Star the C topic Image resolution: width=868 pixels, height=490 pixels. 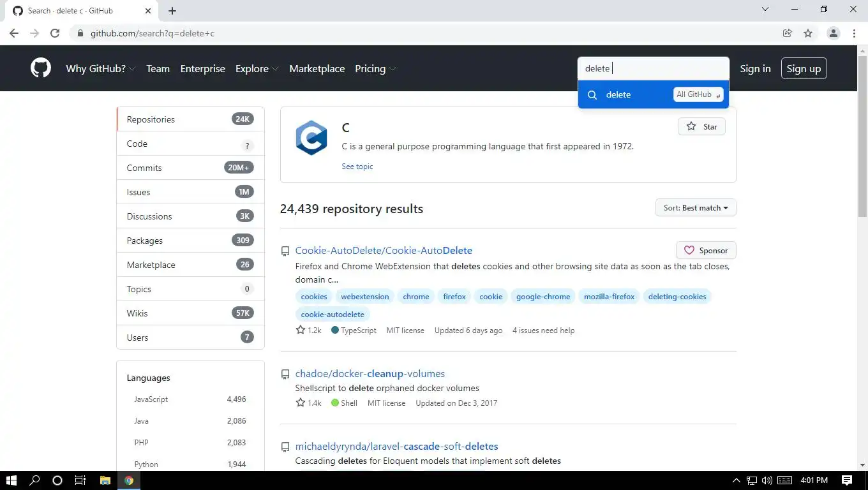[x=701, y=126]
